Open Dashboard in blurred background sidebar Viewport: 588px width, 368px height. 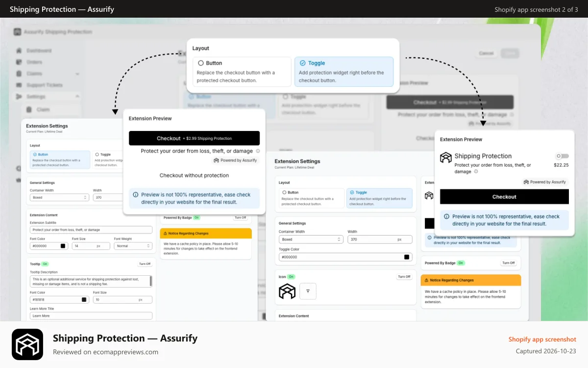39,51
